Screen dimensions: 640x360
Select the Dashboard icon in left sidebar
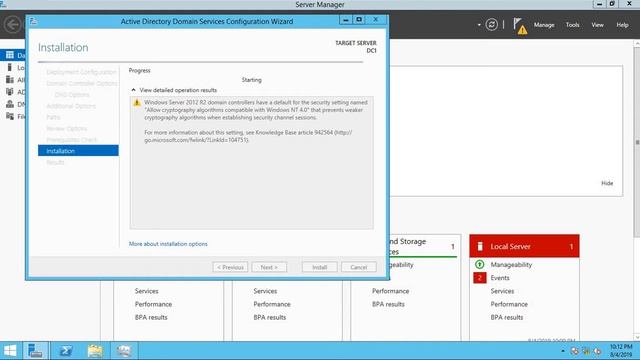pyautogui.click(x=10, y=55)
